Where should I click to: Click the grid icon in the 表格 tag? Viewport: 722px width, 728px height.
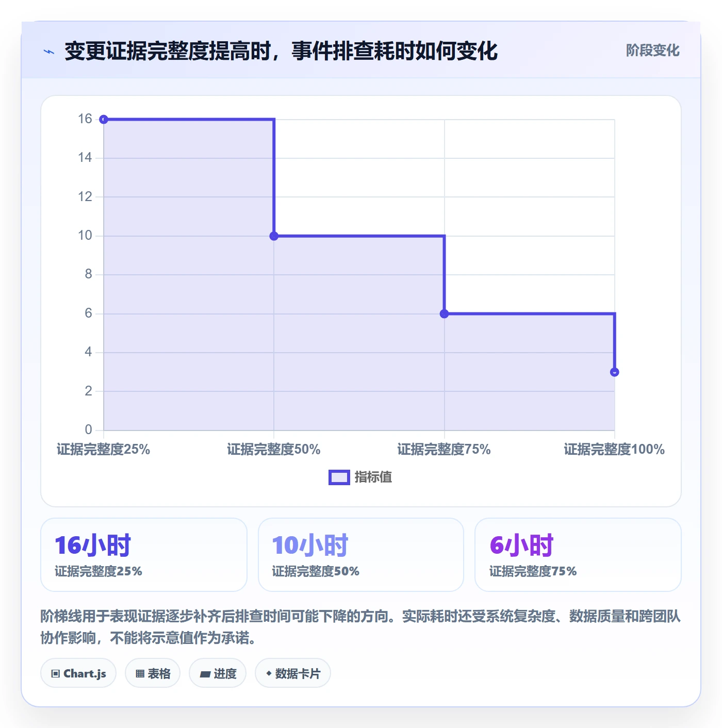(140, 674)
